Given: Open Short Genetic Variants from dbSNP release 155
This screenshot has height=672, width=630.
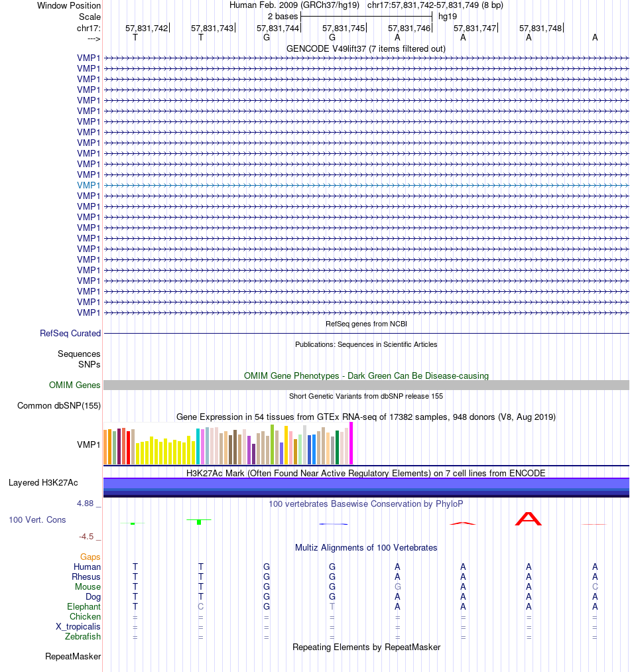Looking at the screenshot, I should 366,396.
